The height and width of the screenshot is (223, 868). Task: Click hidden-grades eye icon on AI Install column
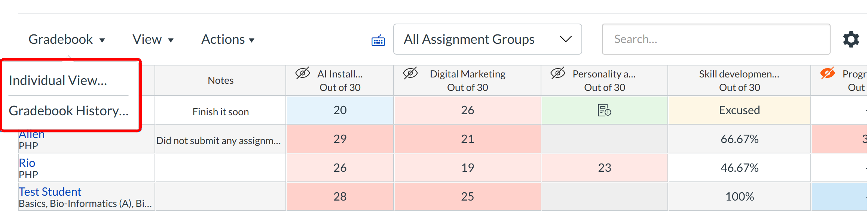[303, 73]
